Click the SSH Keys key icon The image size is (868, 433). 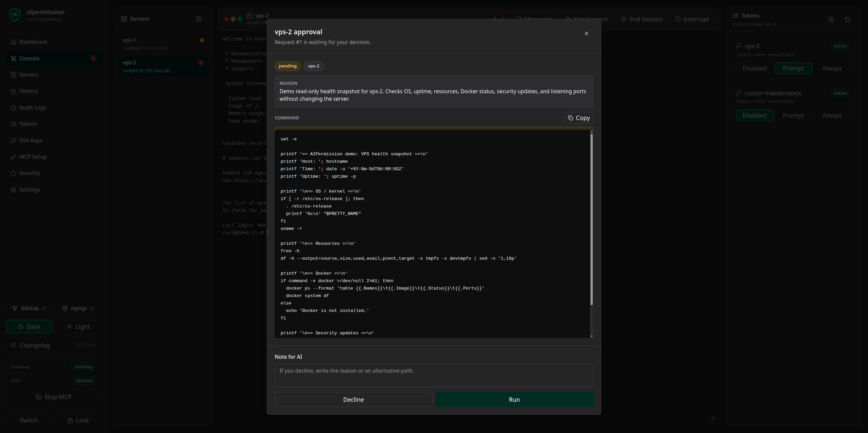tap(14, 140)
